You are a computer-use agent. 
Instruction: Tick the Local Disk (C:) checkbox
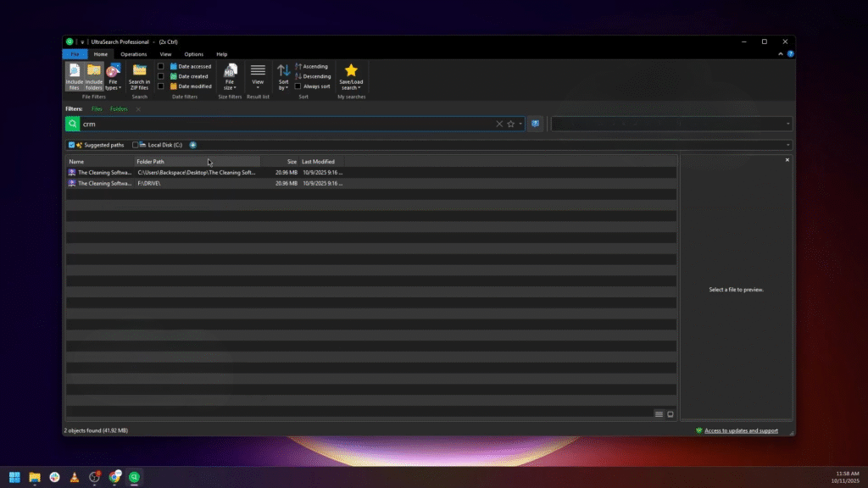136,145
